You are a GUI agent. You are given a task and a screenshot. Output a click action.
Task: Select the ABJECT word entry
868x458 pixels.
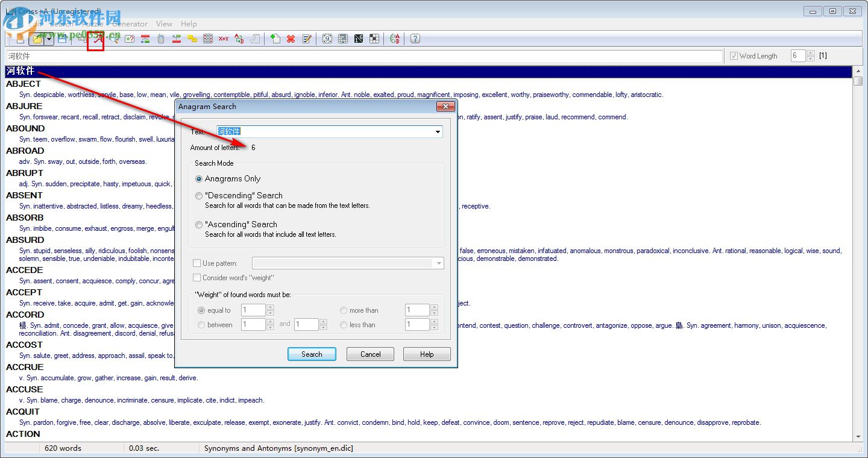[24, 84]
